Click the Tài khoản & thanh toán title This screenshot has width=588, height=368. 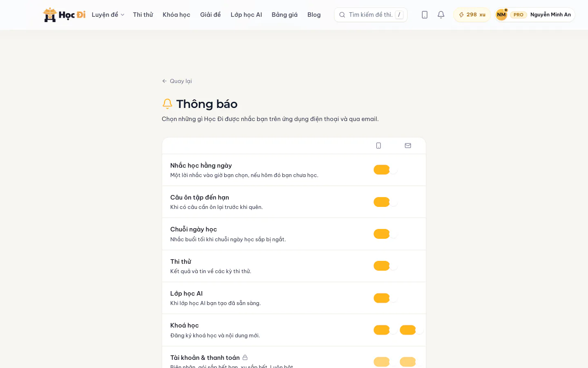(x=205, y=357)
